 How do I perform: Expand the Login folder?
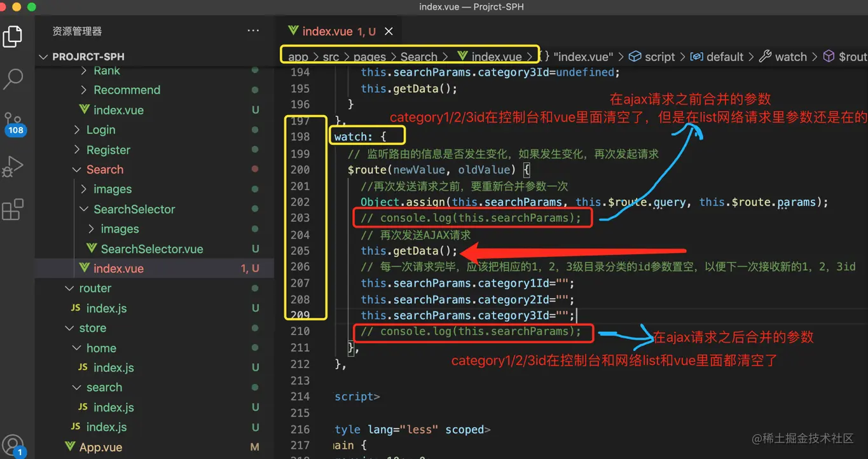[78, 130]
